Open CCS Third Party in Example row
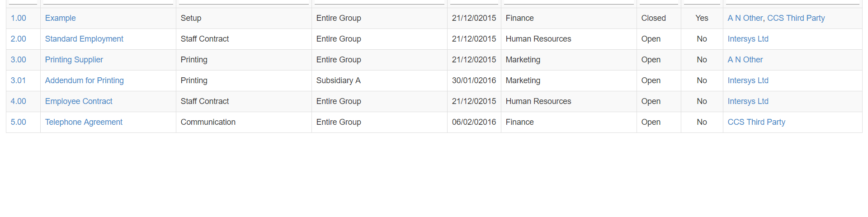This screenshot has height=217, width=868. pyautogui.click(x=796, y=18)
